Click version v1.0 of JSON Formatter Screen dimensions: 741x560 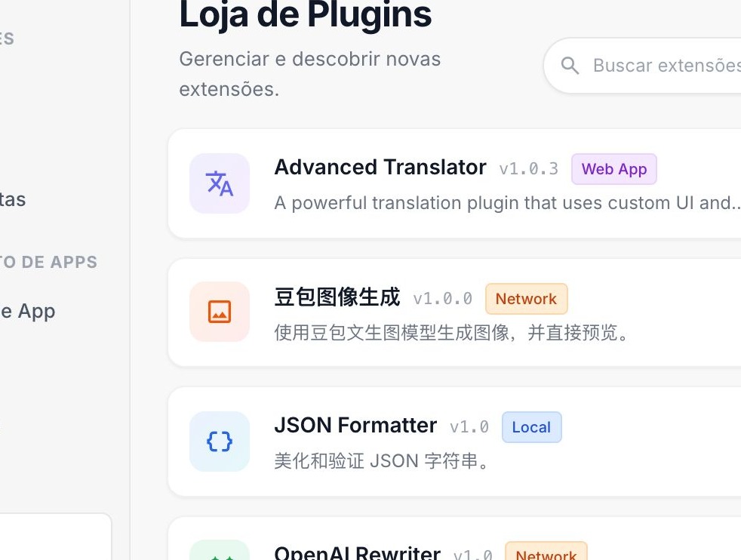click(469, 427)
